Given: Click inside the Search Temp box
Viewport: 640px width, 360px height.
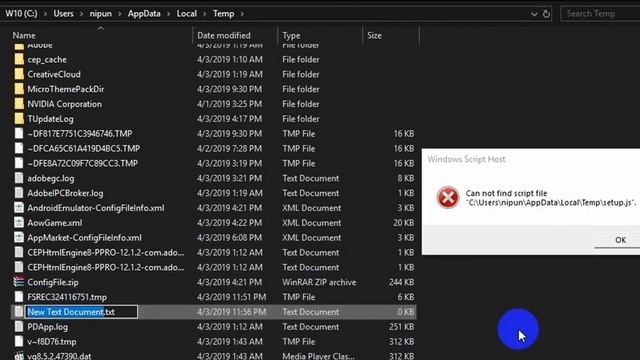Looking at the screenshot, I should click(600, 14).
